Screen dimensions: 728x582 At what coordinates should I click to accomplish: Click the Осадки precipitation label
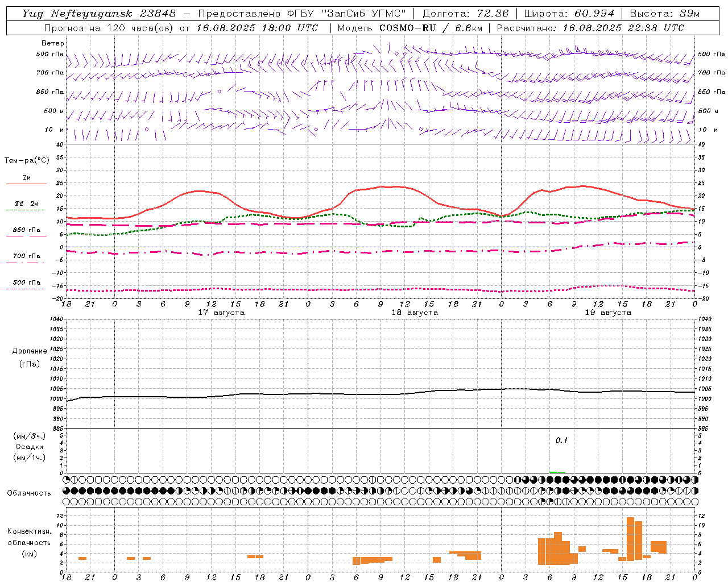pyautogui.click(x=30, y=447)
